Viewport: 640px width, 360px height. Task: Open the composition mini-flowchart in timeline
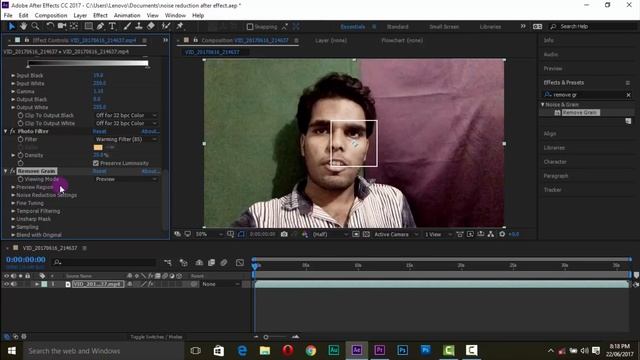coord(168,262)
